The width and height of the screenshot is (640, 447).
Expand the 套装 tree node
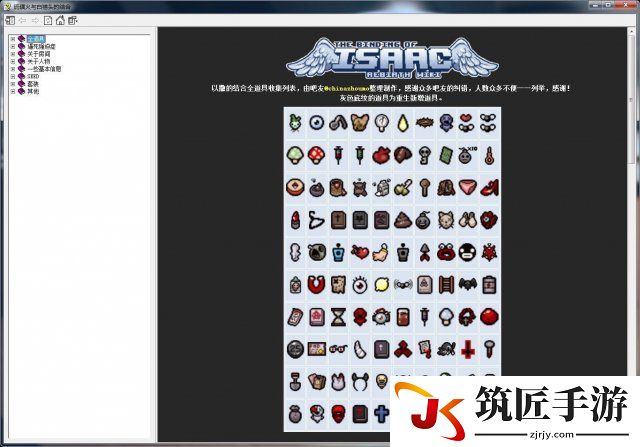pos(13,84)
